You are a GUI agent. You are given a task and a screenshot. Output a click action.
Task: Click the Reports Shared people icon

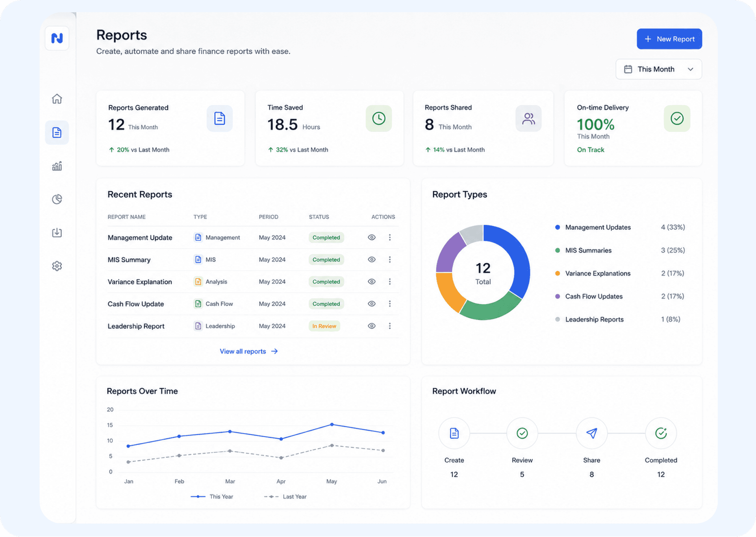[528, 118]
